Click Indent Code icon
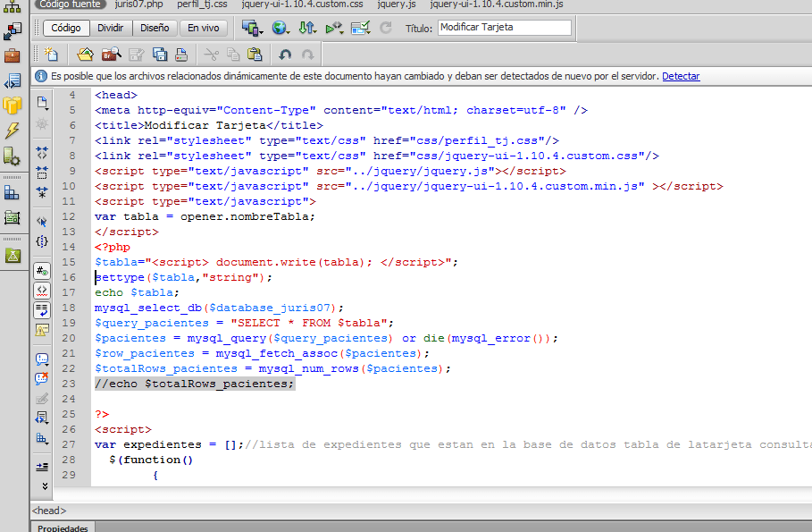Viewport: 812px width, 532px height. click(42, 467)
